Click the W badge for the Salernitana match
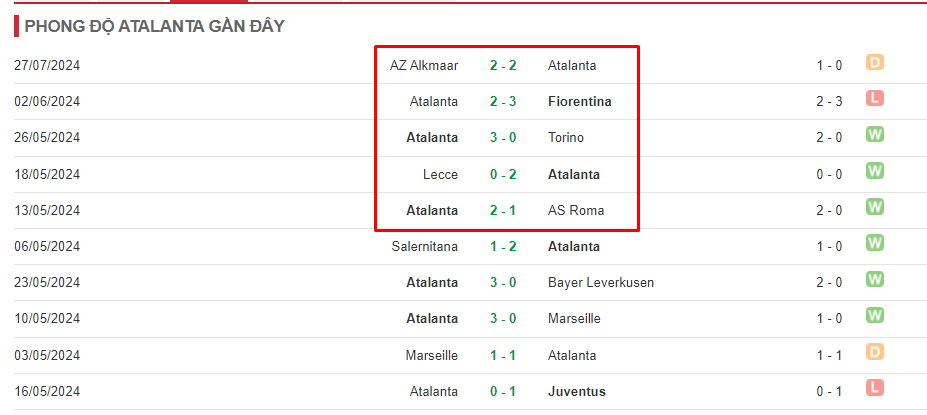This screenshot has height=415, width=927. [874, 244]
